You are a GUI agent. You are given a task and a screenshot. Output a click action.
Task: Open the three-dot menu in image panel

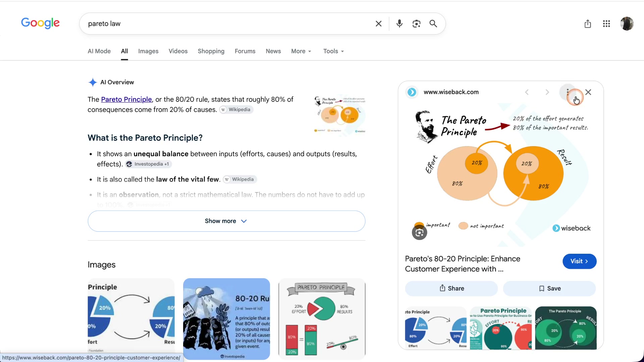point(568,92)
